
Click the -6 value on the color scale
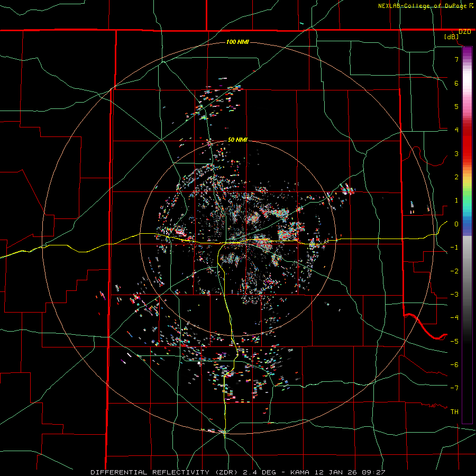point(454,365)
